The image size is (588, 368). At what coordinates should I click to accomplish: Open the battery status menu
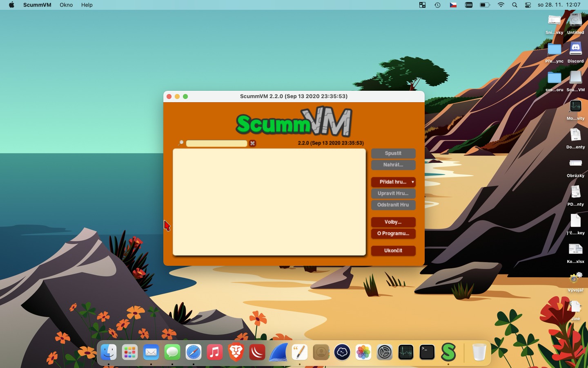click(x=485, y=5)
